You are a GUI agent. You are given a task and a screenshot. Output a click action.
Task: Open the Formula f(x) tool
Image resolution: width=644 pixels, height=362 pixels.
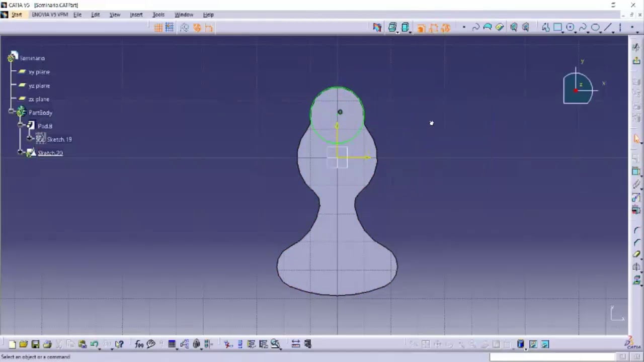[x=139, y=344]
